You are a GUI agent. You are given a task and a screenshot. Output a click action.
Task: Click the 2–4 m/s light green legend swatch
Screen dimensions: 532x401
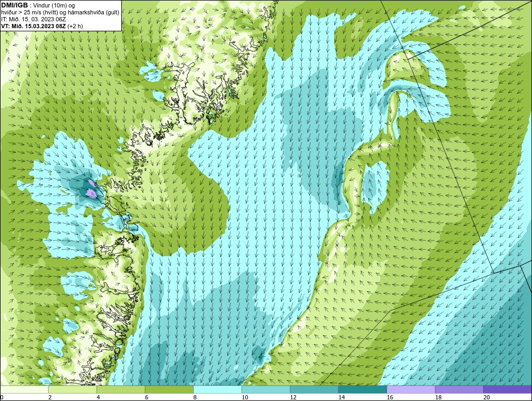(x=72, y=389)
